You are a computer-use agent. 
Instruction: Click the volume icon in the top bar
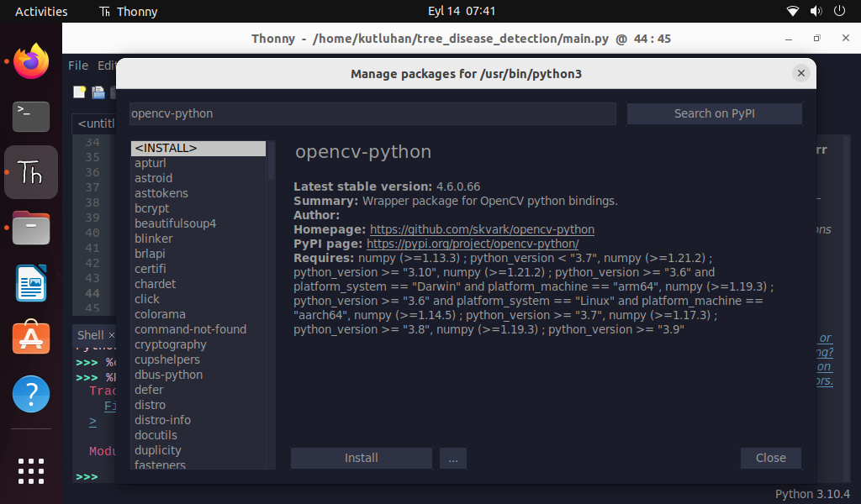pos(815,12)
